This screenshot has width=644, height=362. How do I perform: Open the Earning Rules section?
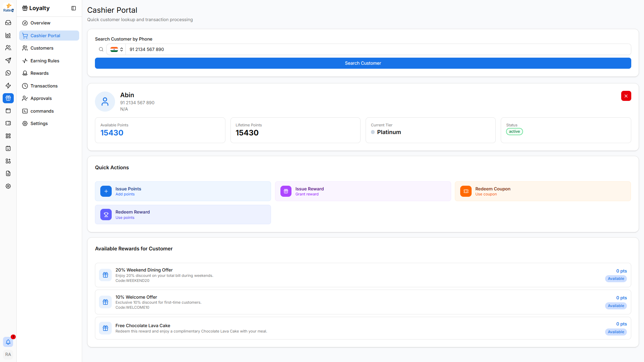(x=45, y=61)
